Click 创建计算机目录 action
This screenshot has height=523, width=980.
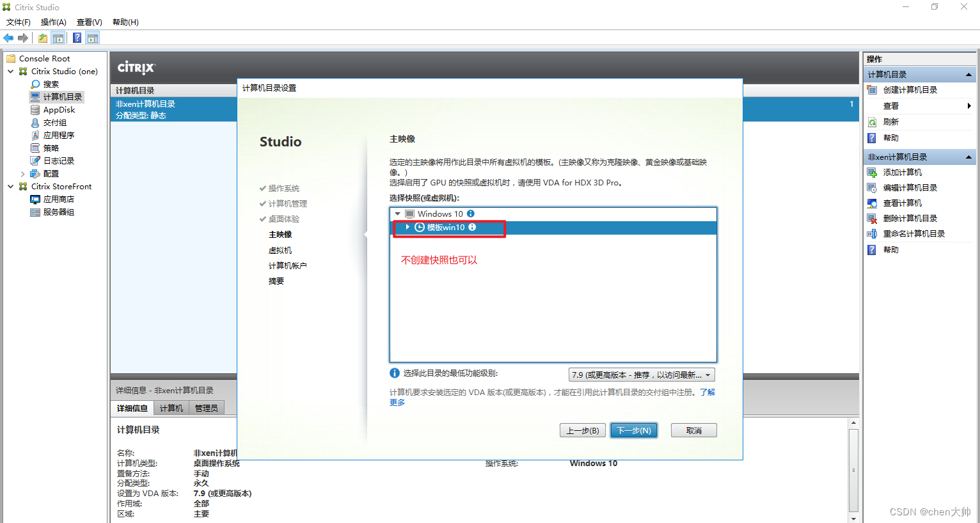coord(910,90)
